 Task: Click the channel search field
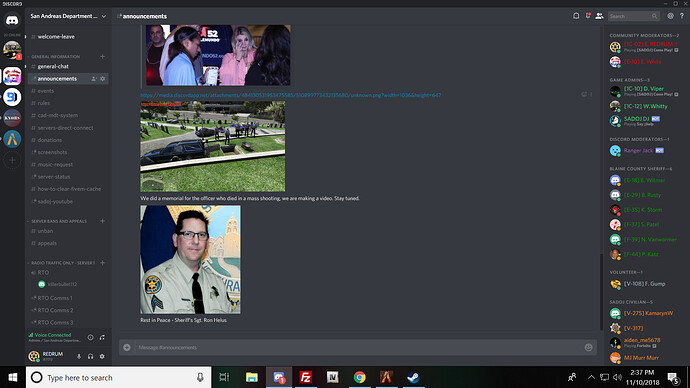[x=634, y=16]
